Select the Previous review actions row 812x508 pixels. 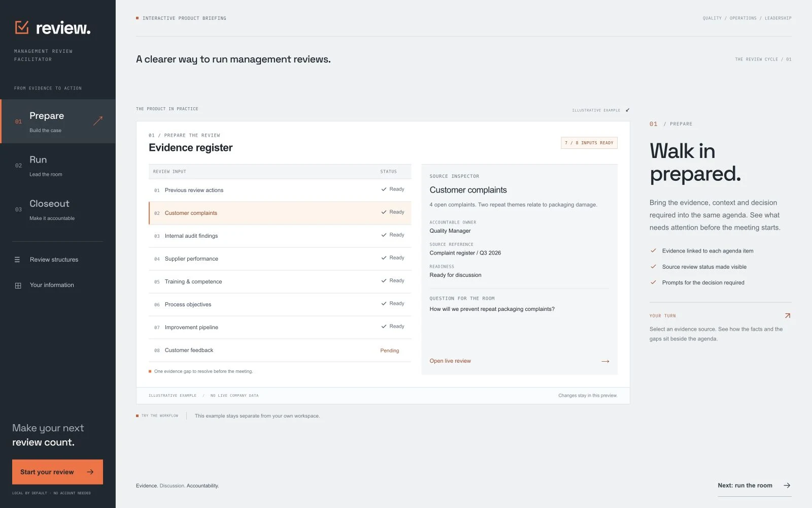[x=280, y=190]
